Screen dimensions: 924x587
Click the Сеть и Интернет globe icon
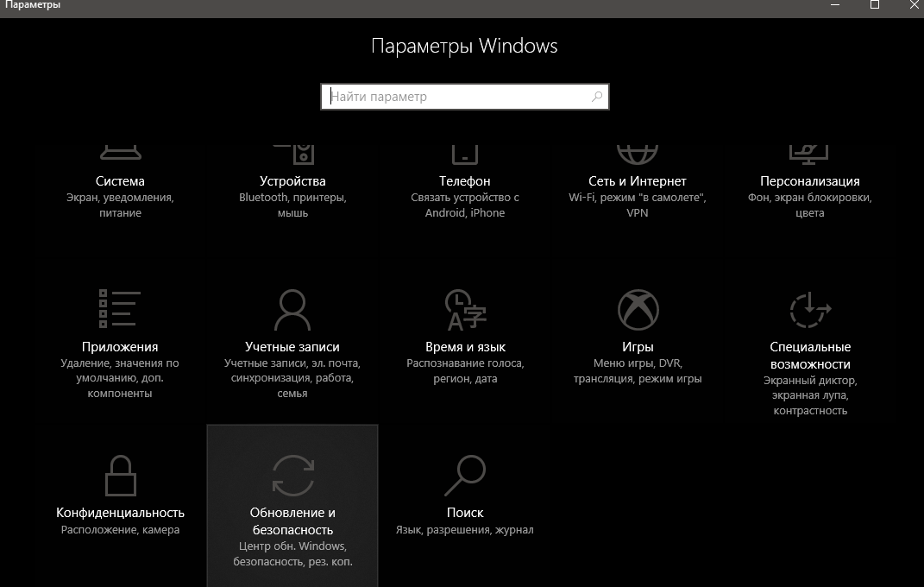638,154
